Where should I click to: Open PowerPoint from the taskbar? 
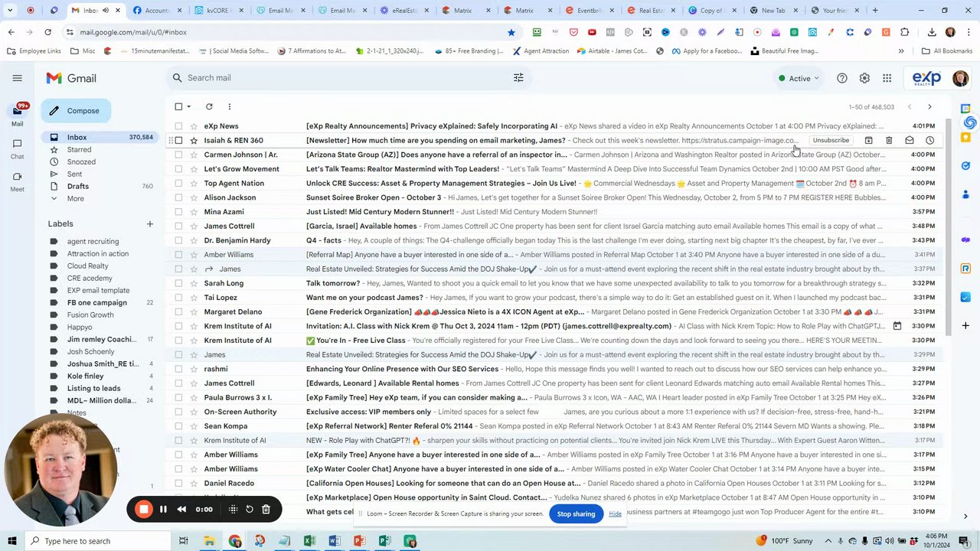360,541
